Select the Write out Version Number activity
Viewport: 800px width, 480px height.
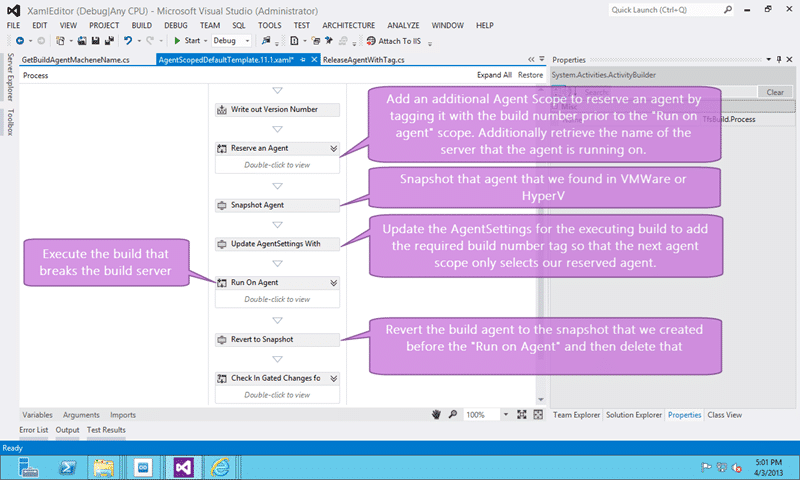tap(277, 110)
